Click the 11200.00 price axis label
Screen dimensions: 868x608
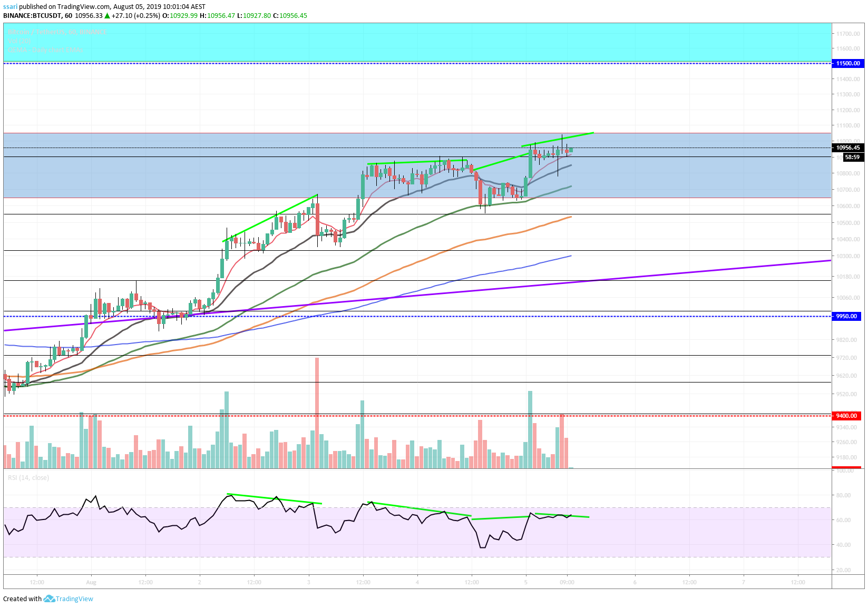click(848, 111)
